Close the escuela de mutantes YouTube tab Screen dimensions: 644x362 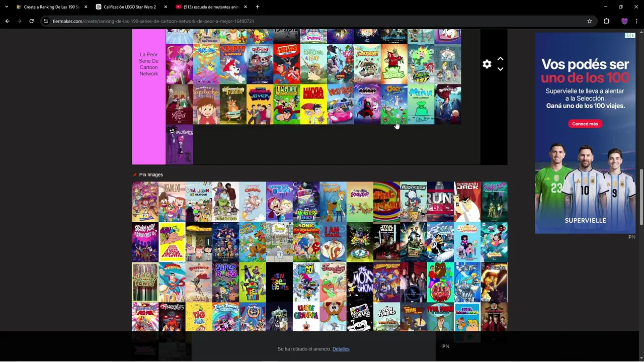pos(246,7)
